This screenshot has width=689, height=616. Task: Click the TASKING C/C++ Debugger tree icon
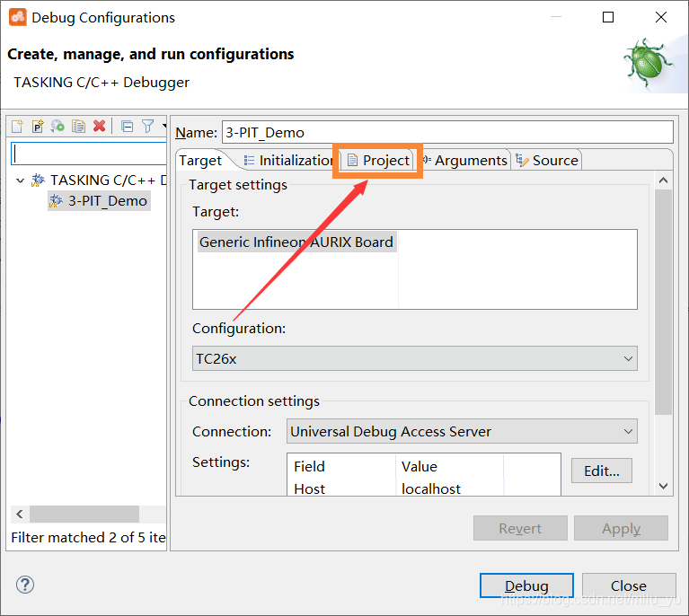38,180
